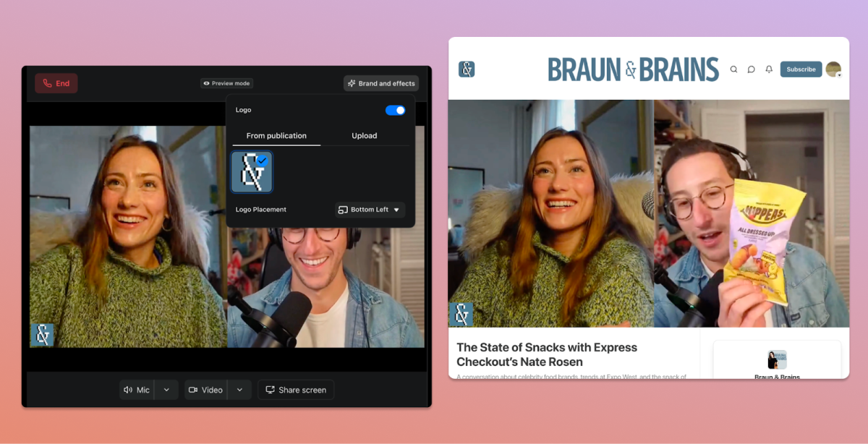Image resolution: width=868 pixels, height=444 pixels.
Task: Expand the Mic options chevron
Action: tap(166, 389)
